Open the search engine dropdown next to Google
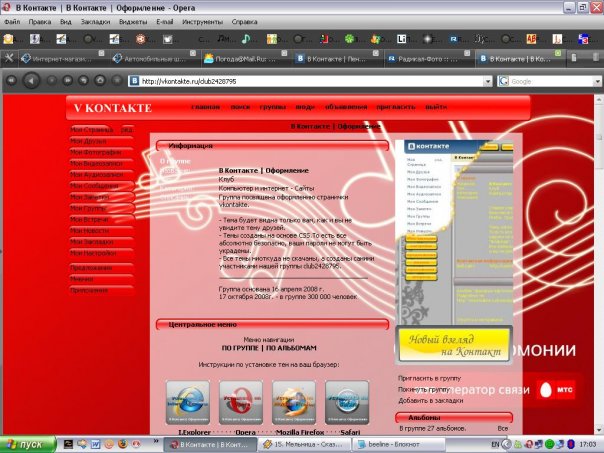This screenshot has height=453, width=604. (597, 81)
